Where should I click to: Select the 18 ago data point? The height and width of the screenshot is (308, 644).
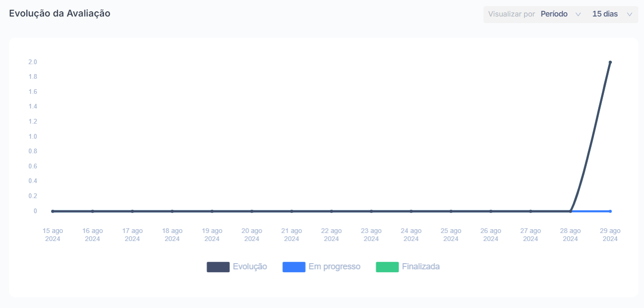172,211
